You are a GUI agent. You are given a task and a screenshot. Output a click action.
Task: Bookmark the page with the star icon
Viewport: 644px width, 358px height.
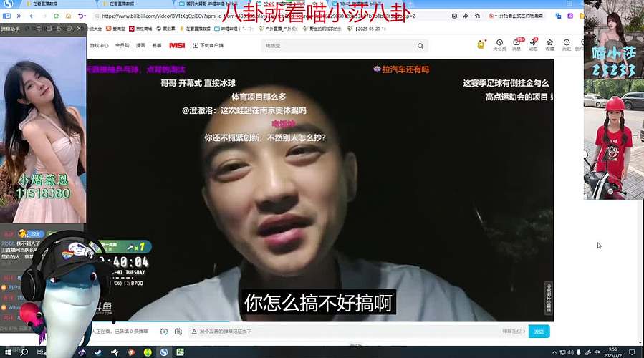477,16
